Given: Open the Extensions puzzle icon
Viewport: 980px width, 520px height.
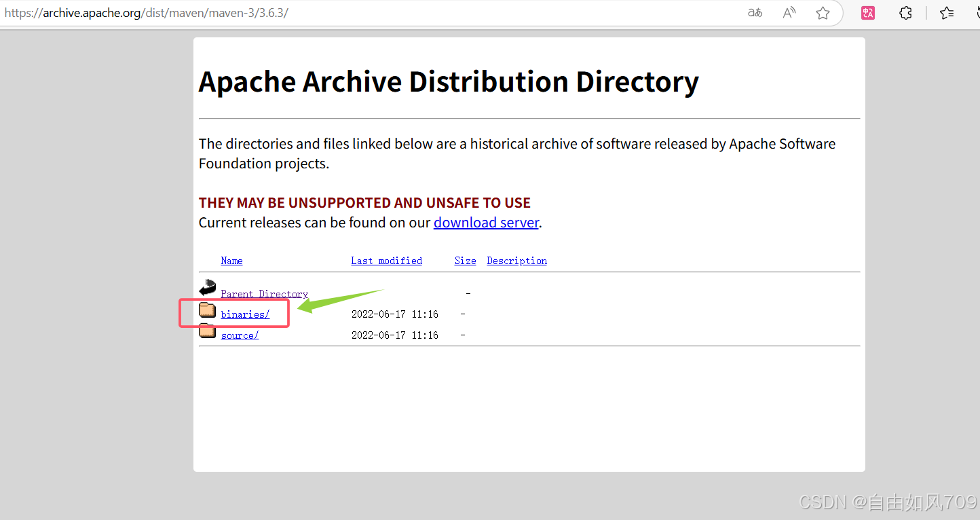Looking at the screenshot, I should 905,13.
